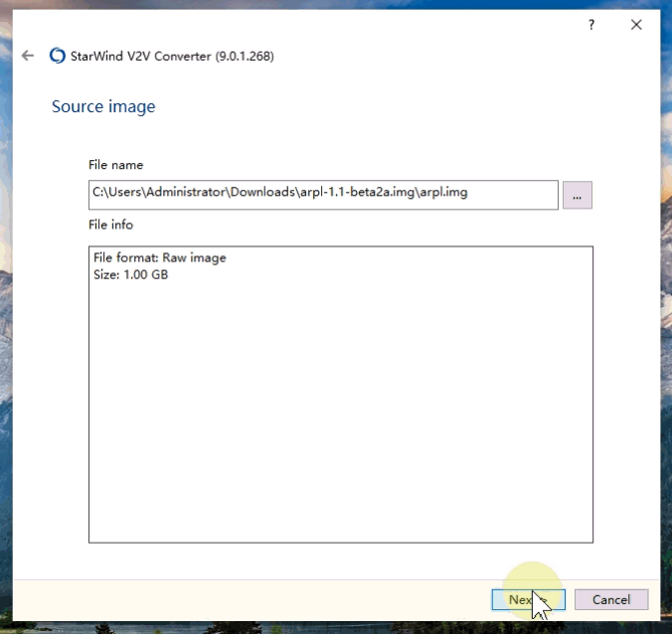
Task: Click the 'File info' label
Action: point(110,225)
